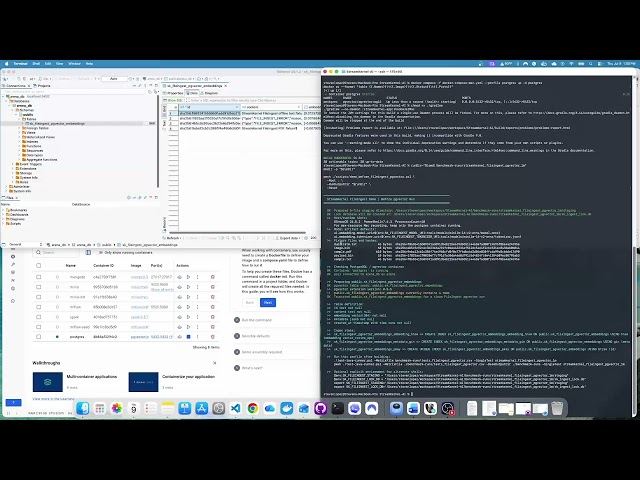Open the postgres port link
The height and width of the screenshot is (480, 640).
160,337
